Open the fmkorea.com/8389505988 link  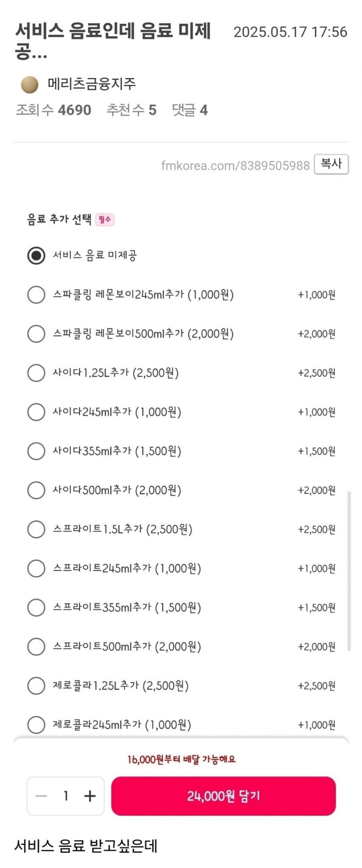tap(235, 165)
